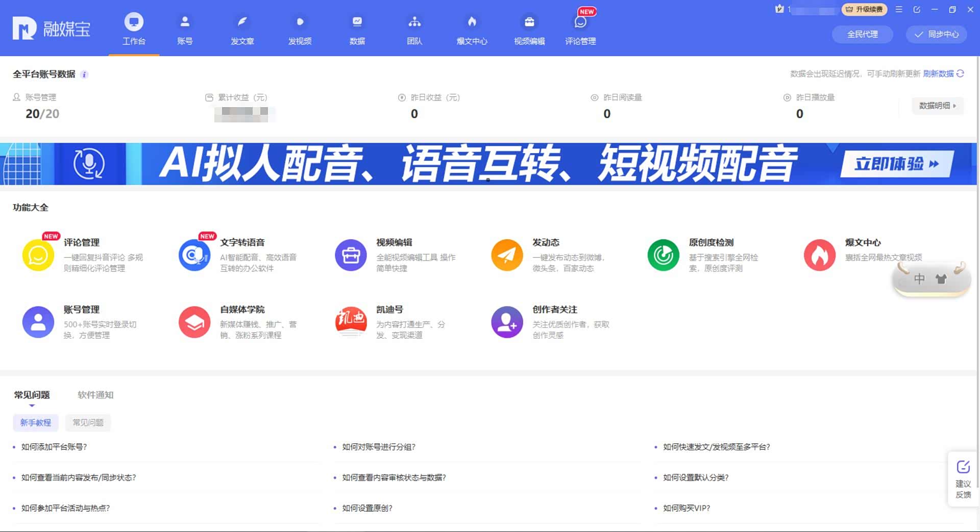Open the 视频编辑 purple toolbox icon
Viewport: 980px width, 532px height.
(x=351, y=255)
